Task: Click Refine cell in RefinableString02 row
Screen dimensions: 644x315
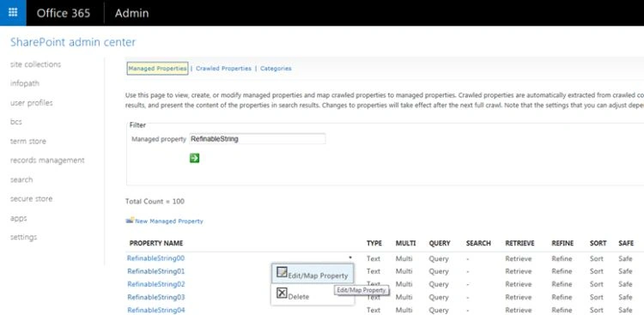Action: pyautogui.click(x=562, y=284)
